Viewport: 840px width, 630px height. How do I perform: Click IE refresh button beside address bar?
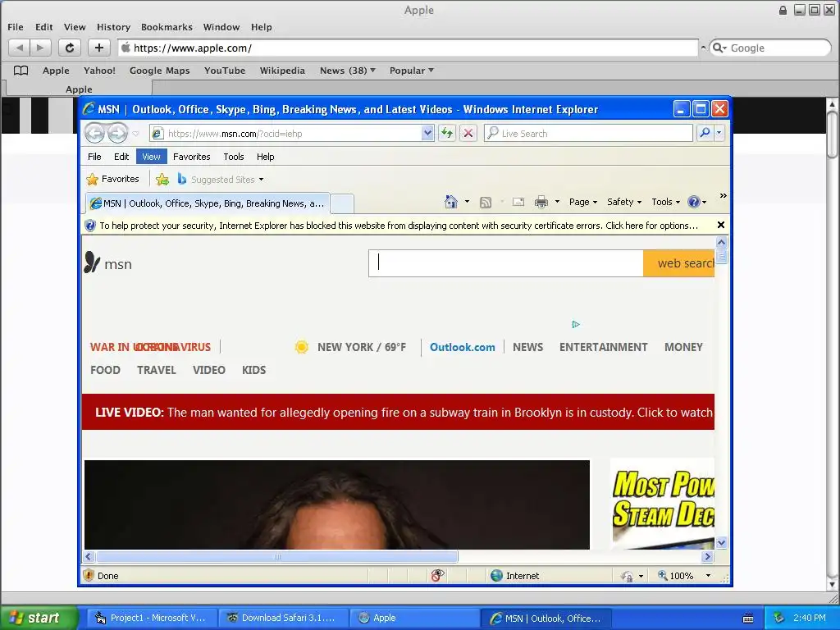pos(447,134)
